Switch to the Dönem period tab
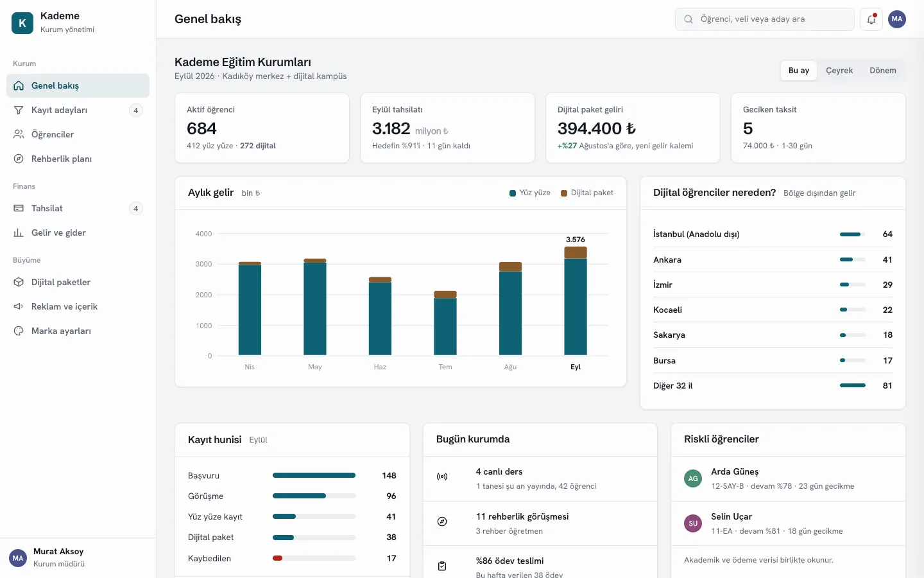924x578 pixels. [x=883, y=71]
